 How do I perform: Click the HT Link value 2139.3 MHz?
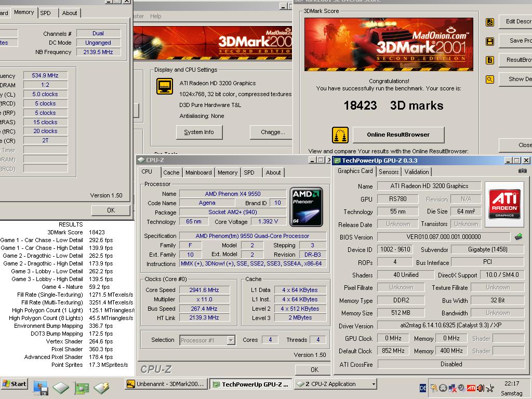204,318
